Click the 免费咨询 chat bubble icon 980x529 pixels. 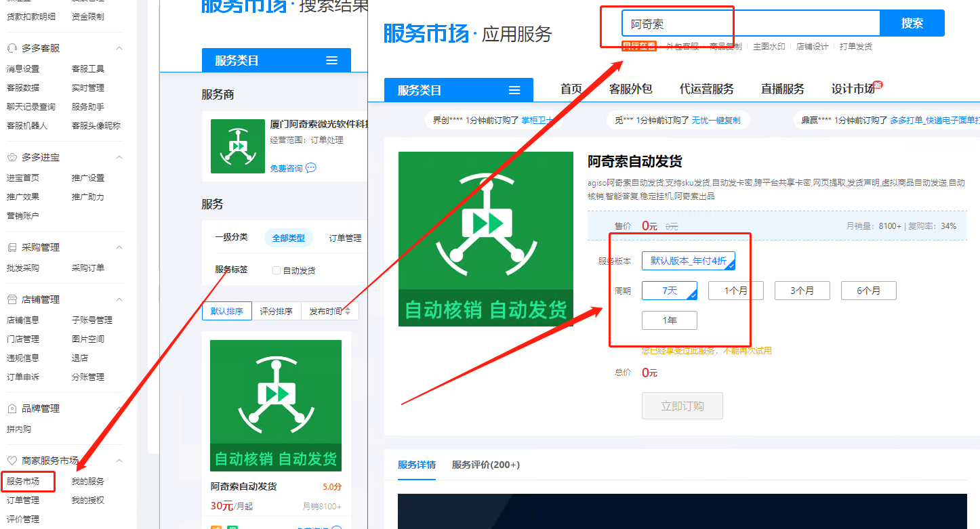pos(311,168)
